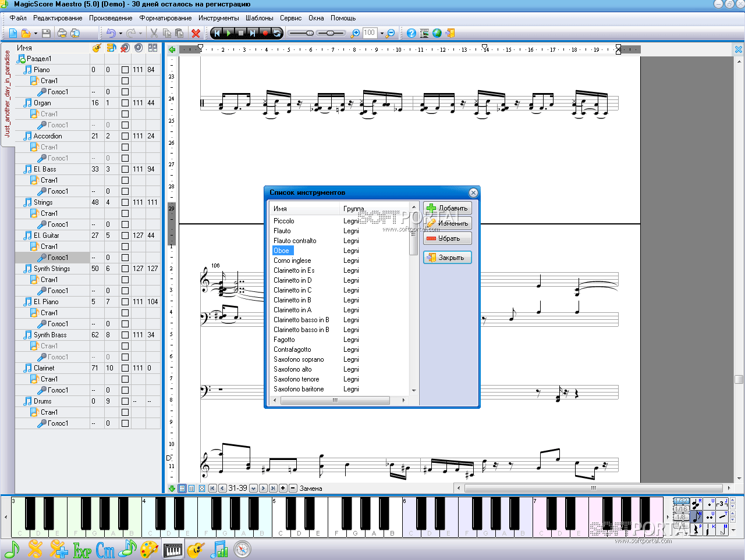Open the color palette tool
Viewport: 745px width, 560px height.
click(150, 549)
